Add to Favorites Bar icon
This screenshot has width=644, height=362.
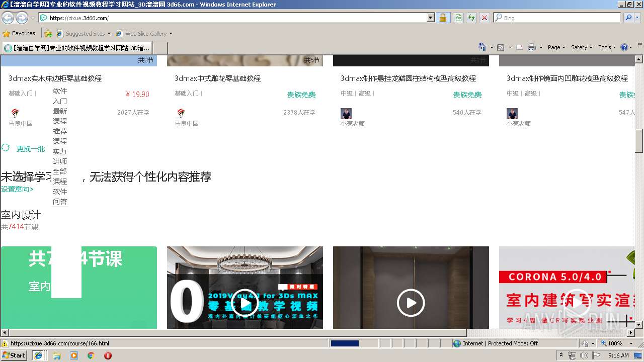coord(48,33)
